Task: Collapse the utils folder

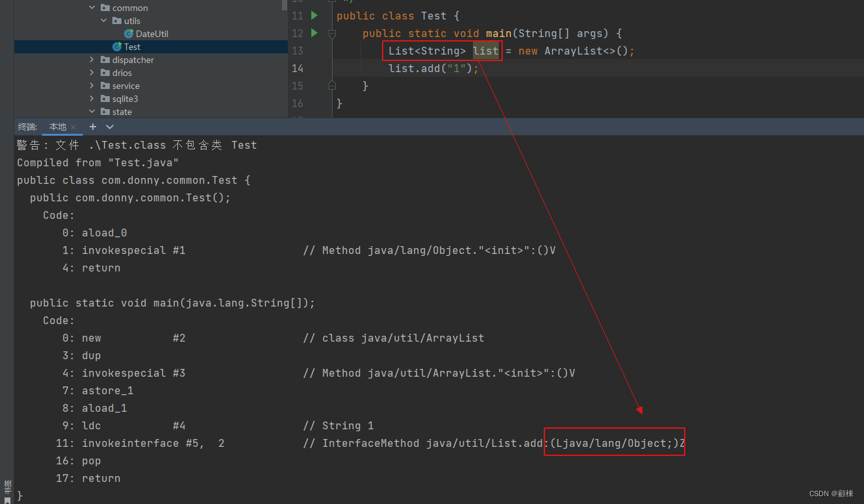Action: [104, 21]
